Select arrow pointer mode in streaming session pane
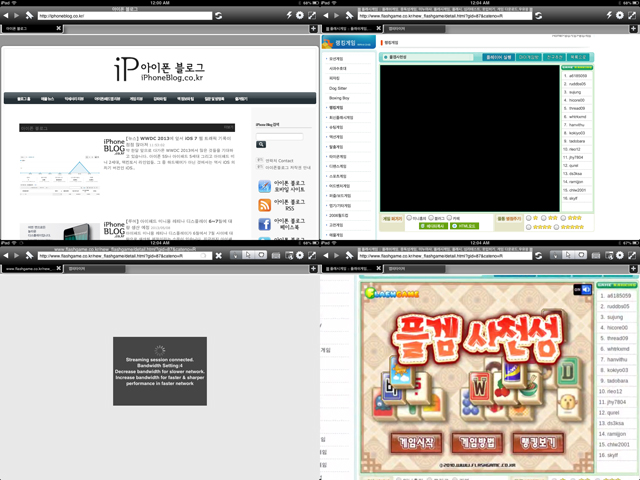This screenshot has width=640, height=480. [248, 255]
